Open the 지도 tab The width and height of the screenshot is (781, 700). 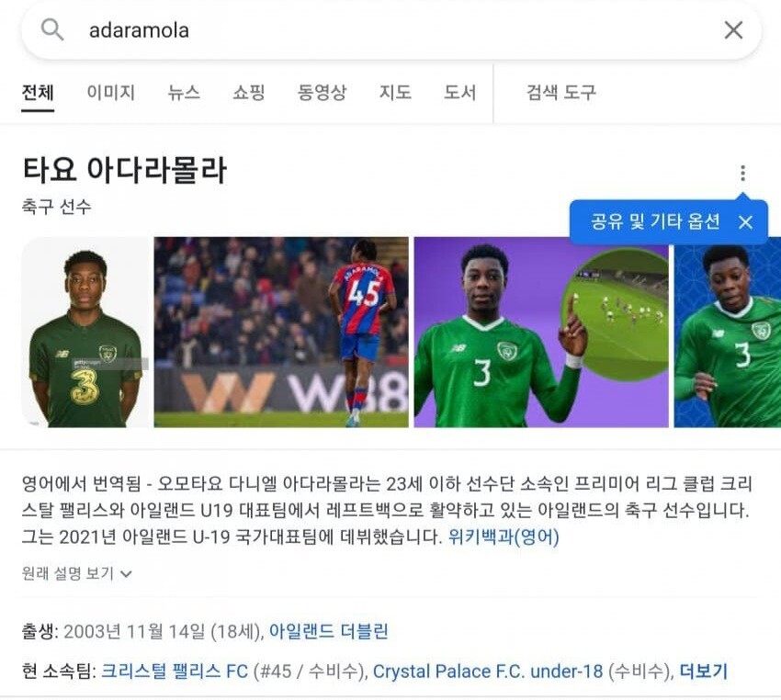point(395,92)
